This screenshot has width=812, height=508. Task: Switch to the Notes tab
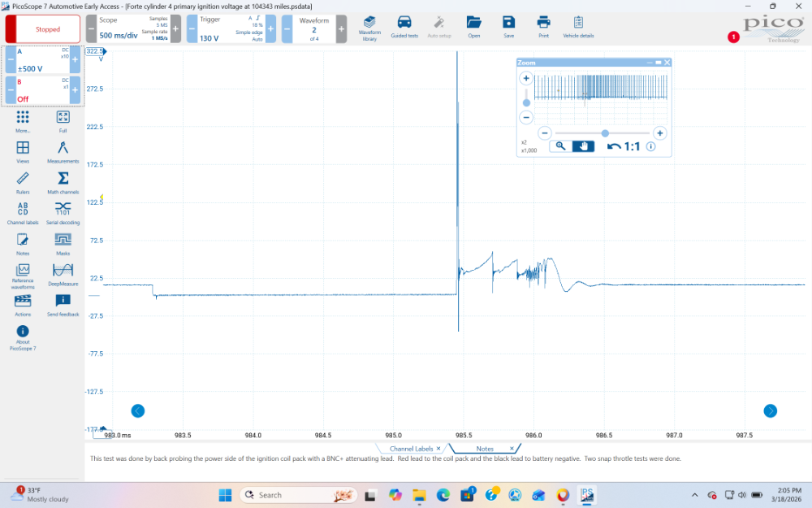coord(485,449)
